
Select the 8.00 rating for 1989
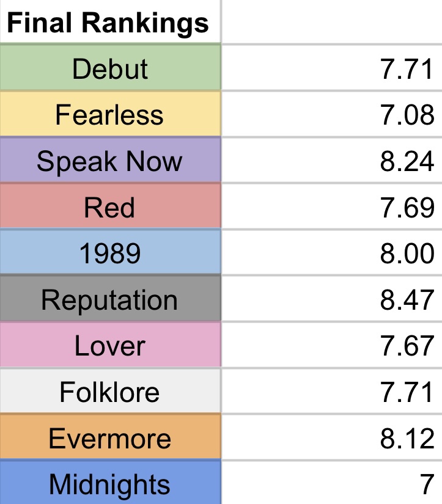coord(332,254)
